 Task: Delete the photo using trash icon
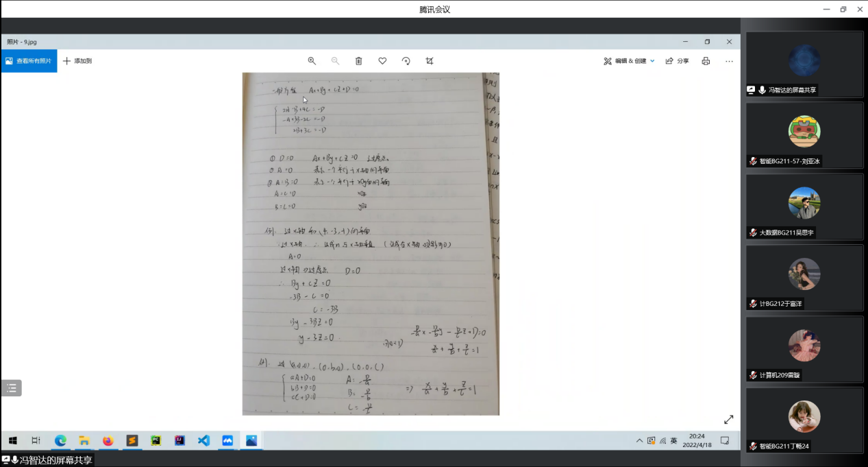click(358, 61)
